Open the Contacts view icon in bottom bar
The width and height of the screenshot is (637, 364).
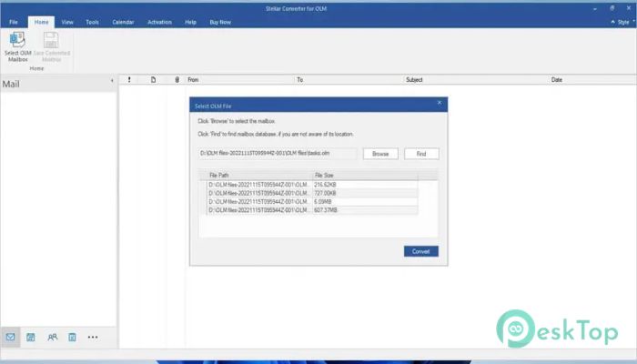(53, 337)
